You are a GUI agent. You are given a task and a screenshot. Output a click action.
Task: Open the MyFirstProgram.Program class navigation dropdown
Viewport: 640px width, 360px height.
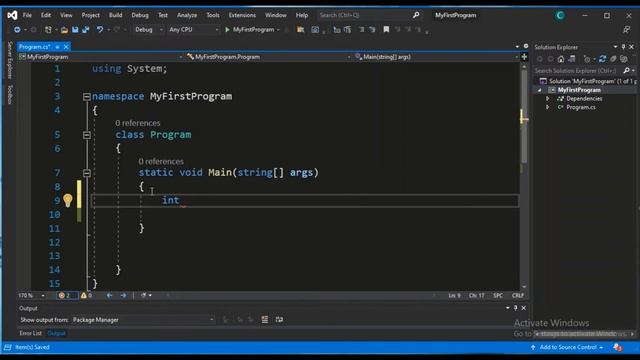[268, 57]
